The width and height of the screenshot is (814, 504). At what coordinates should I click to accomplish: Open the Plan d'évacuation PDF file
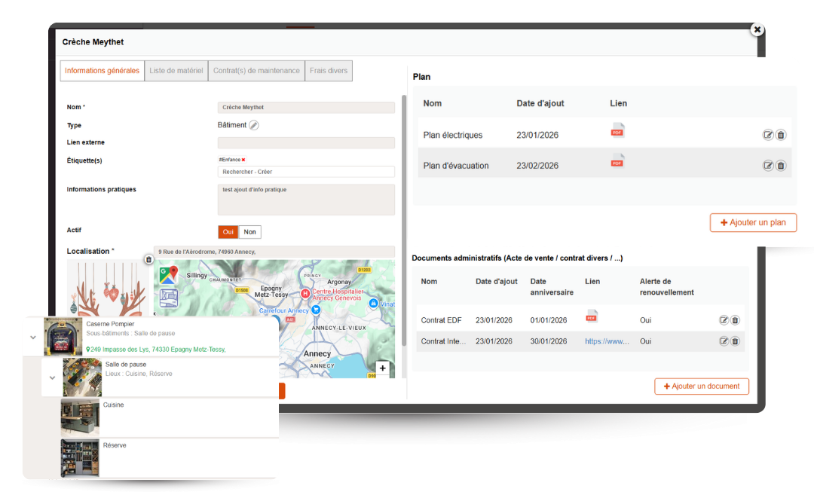(617, 160)
